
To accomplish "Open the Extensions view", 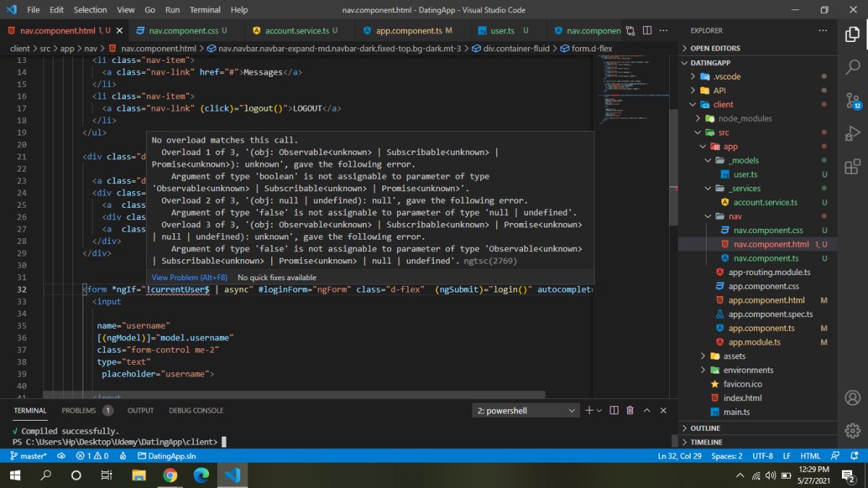I will pos(852,167).
